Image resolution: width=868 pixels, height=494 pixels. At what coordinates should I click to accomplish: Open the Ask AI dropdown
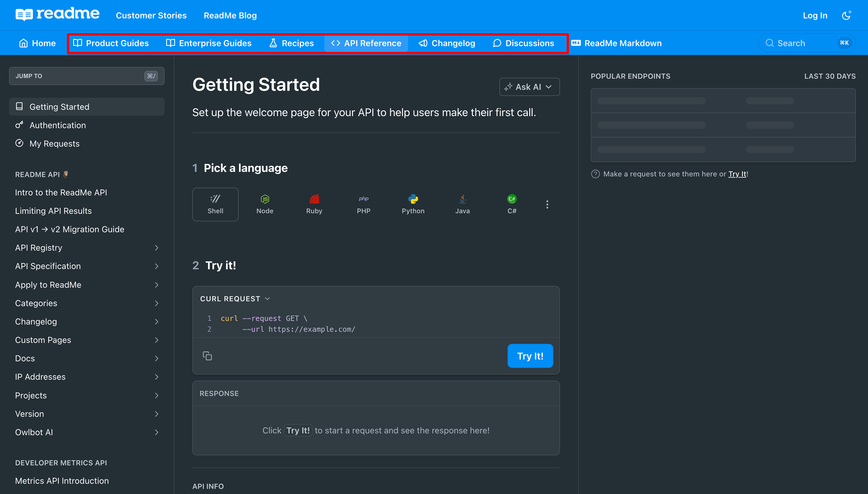click(529, 87)
